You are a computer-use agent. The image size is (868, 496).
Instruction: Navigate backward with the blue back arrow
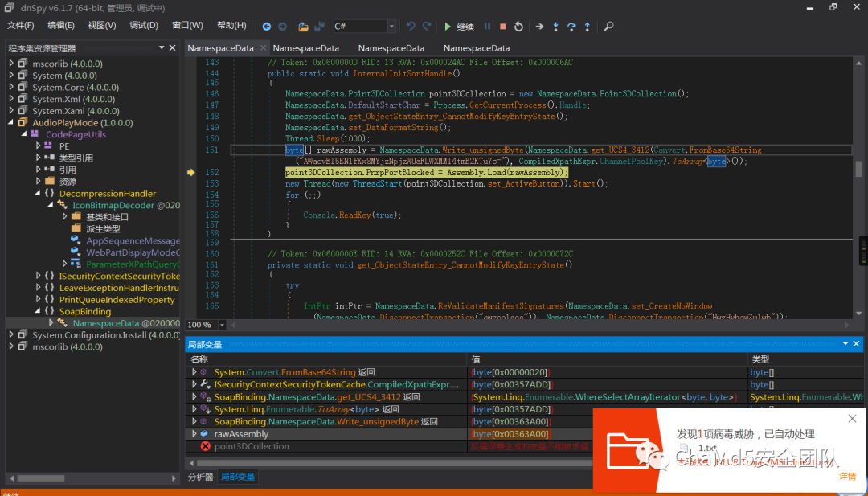267,26
